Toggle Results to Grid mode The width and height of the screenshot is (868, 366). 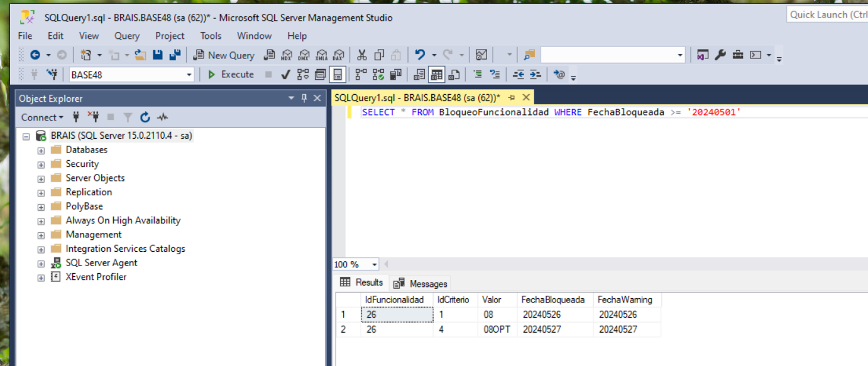(x=437, y=74)
